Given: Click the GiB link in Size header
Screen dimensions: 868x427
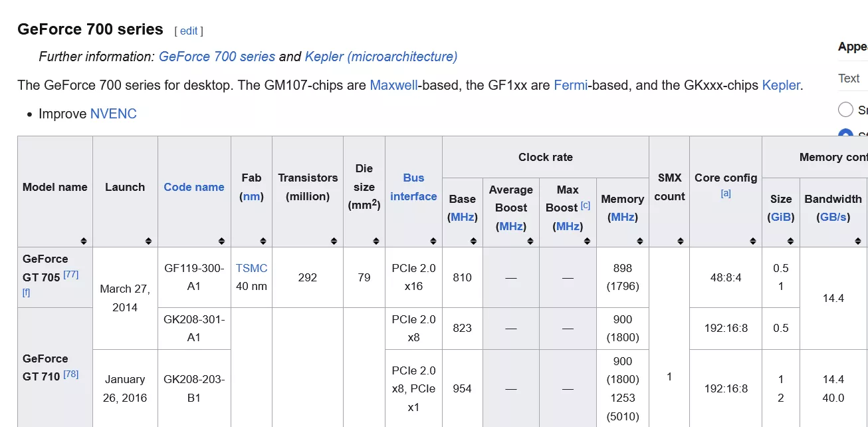Looking at the screenshot, I should (781, 217).
